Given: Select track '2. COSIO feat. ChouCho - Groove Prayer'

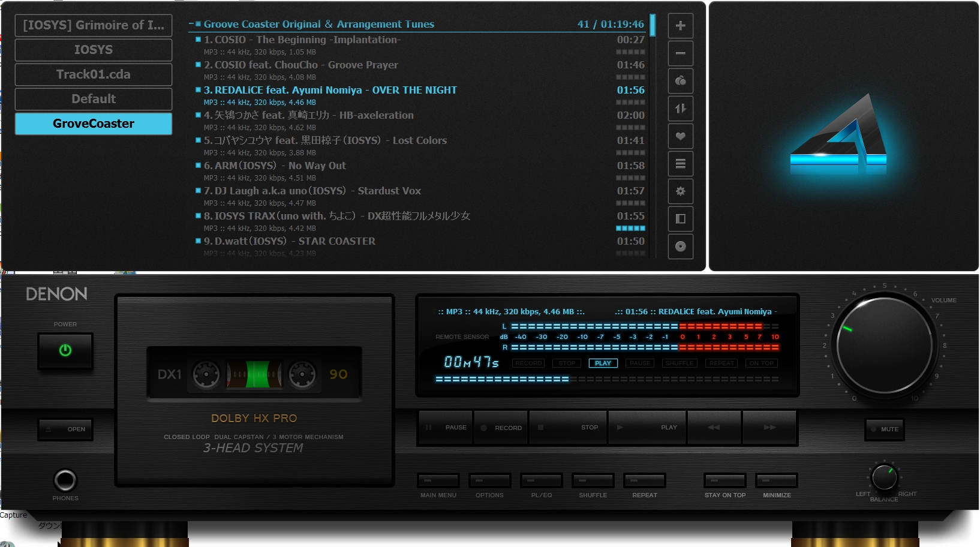Looking at the screenshot, I should tap(420, 71).
